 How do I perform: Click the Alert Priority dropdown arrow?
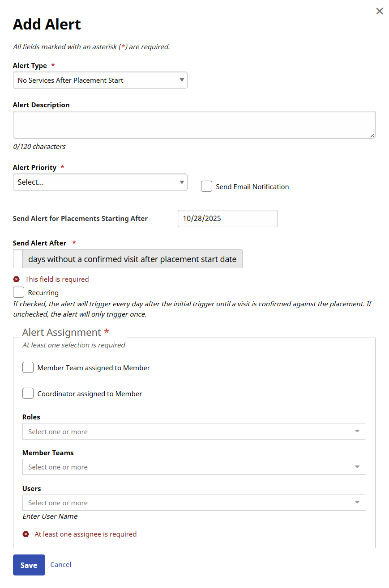[182, 182]
